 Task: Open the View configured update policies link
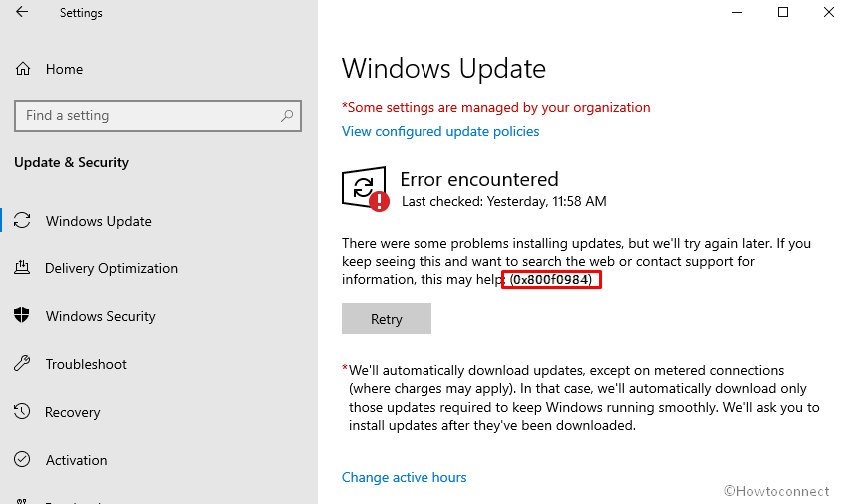click(x=440, y=131)
